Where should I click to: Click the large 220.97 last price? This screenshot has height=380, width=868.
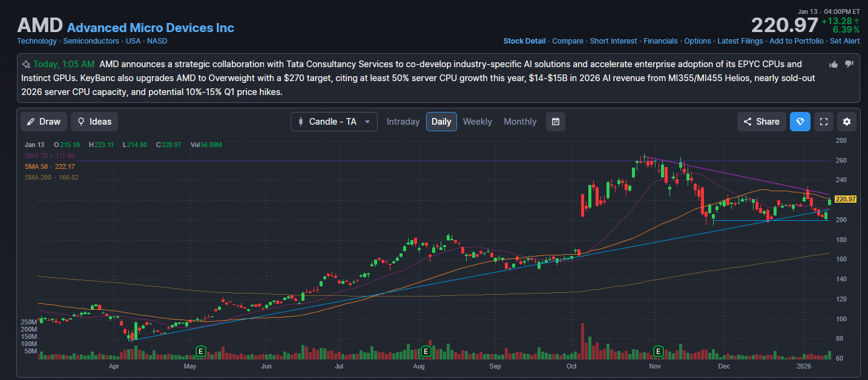784,25
